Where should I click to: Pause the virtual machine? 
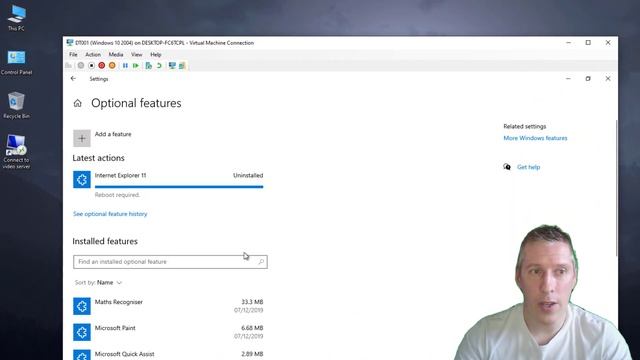coord(125,66)
